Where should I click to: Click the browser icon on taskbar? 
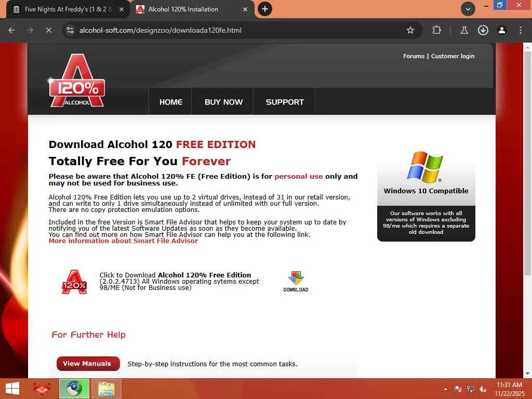coord(74,389)
